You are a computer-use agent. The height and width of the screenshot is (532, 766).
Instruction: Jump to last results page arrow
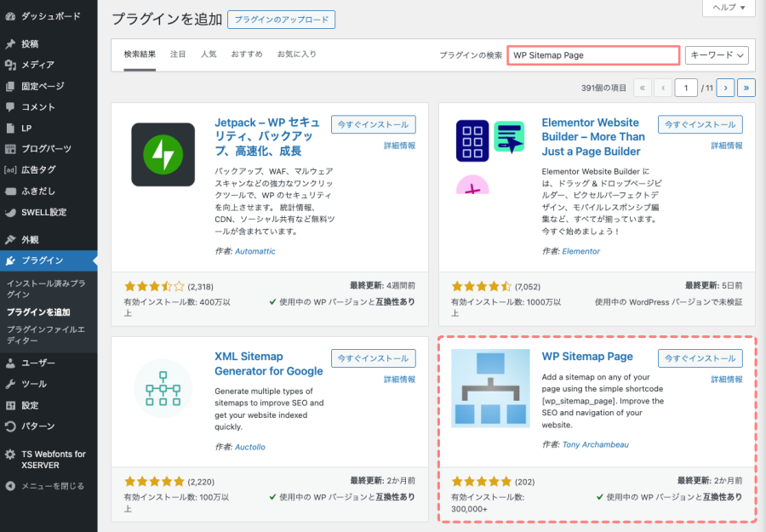click(x=746, y=88)
